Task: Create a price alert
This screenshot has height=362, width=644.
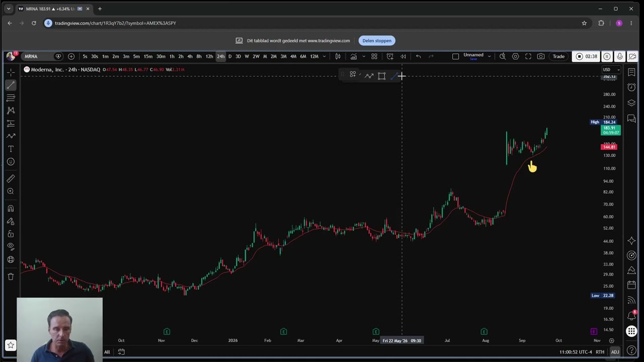Action: click(390, 56)
